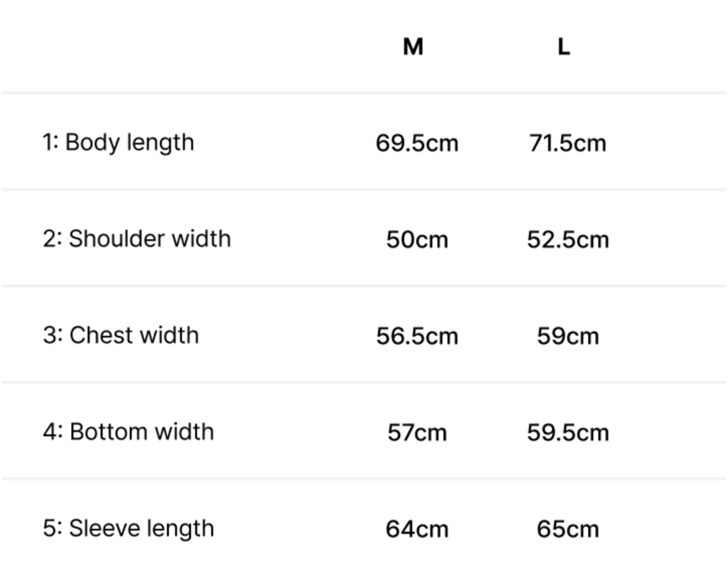
Task: Click the Sleeve length row label
Action: click(129, 528)
